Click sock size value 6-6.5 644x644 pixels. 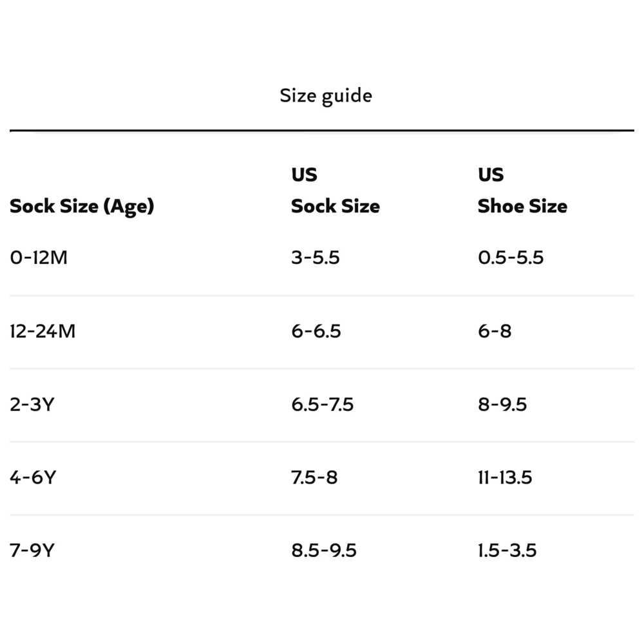(x=316, y=331)
